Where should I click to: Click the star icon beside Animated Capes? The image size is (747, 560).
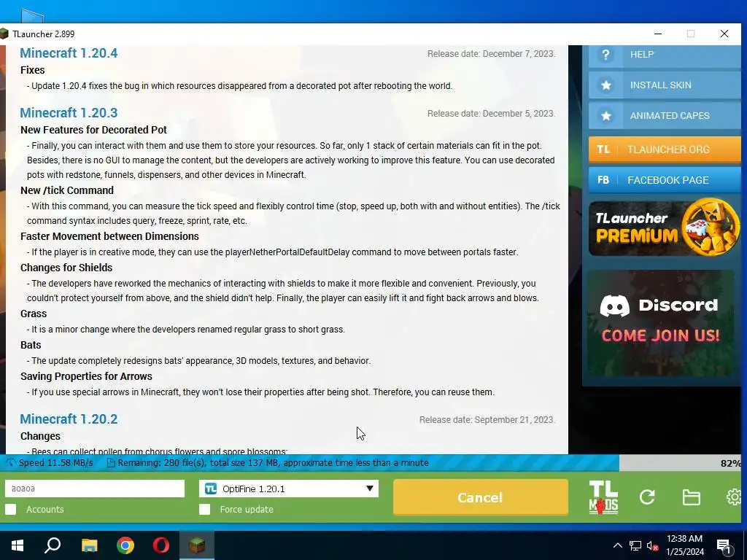(x=606, y=116)
